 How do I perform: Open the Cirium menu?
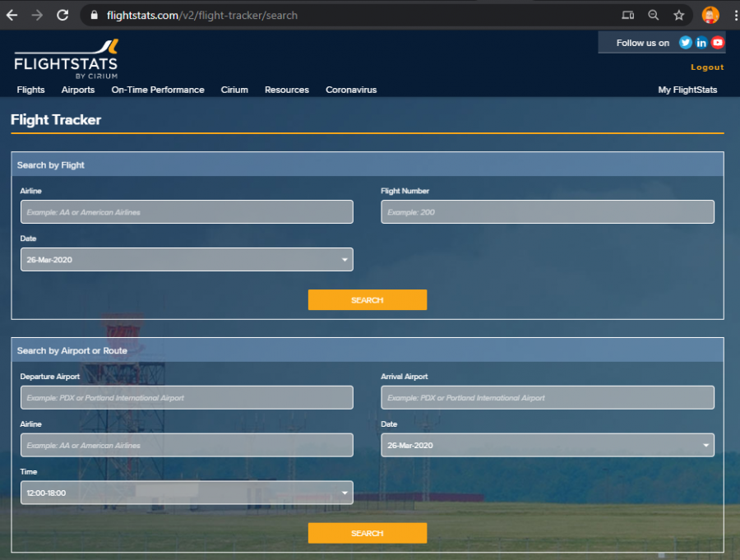234,90
